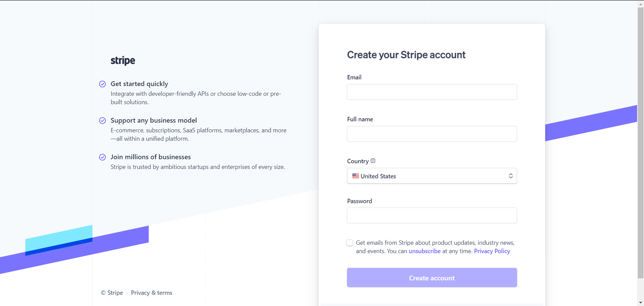
Task: Click the © Stripe footer item
Action: pos(111,292)
